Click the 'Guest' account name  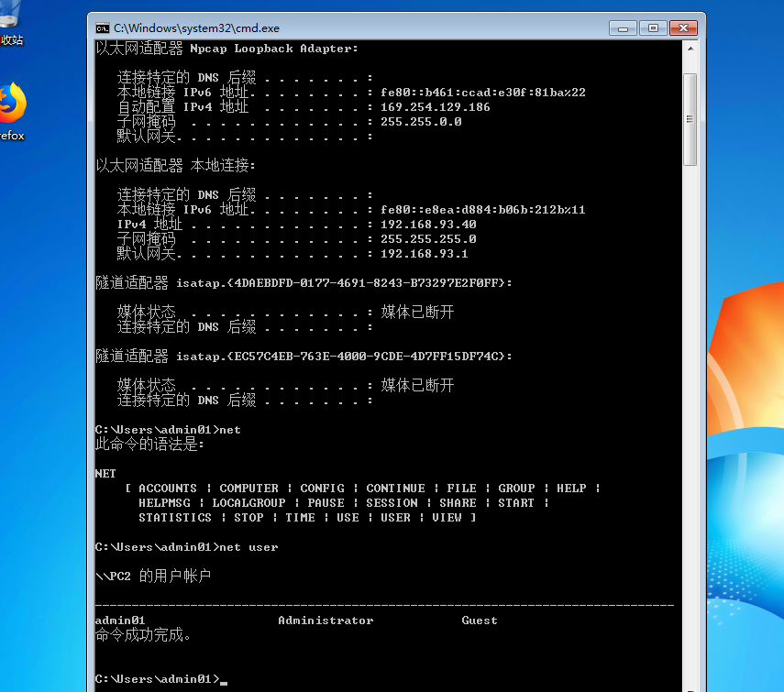[x=479, y=620]
